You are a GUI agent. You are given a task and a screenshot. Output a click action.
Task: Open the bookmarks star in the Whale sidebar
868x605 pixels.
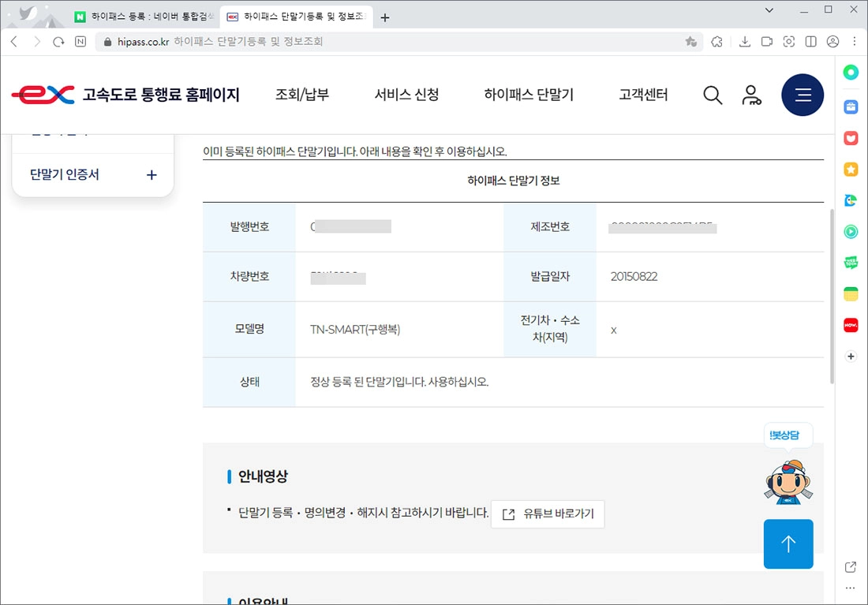tap(851, 168)
